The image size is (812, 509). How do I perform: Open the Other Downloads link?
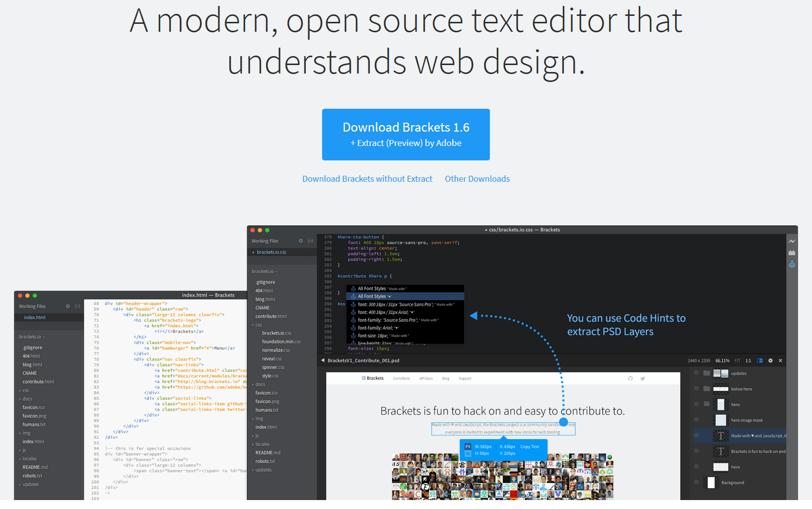click(477, 179)
